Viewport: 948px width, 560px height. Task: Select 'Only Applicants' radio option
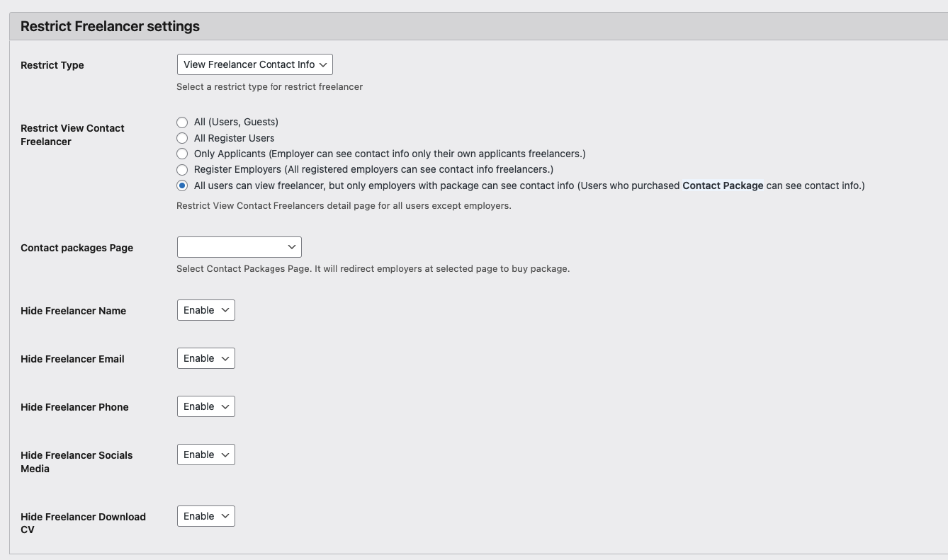pos(182,154)
